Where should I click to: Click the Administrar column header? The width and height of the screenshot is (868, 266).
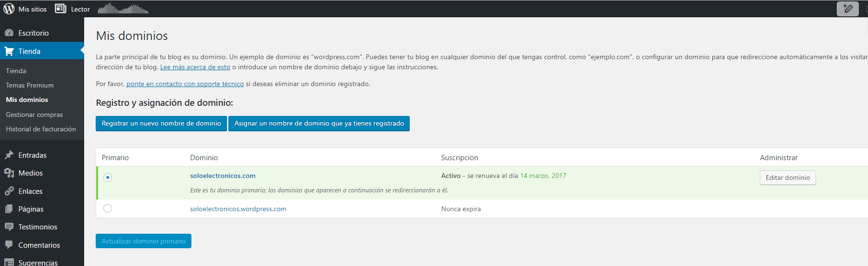(x=779, y=157)
